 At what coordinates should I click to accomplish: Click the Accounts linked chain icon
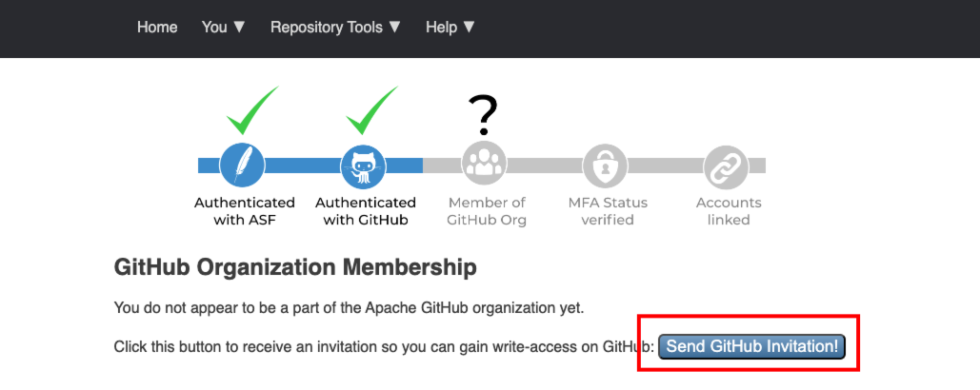[727, 166]
